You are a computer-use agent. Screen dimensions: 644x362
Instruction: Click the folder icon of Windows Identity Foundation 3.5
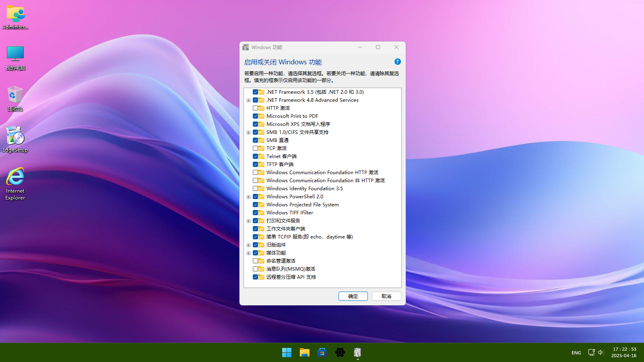click(262, 189)
